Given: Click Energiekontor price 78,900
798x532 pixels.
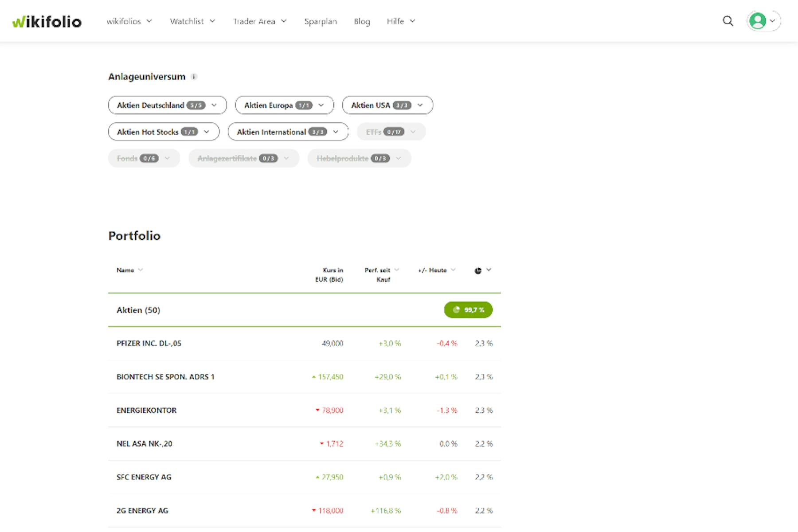Looking at the screenshot, I should coord(332,410).
